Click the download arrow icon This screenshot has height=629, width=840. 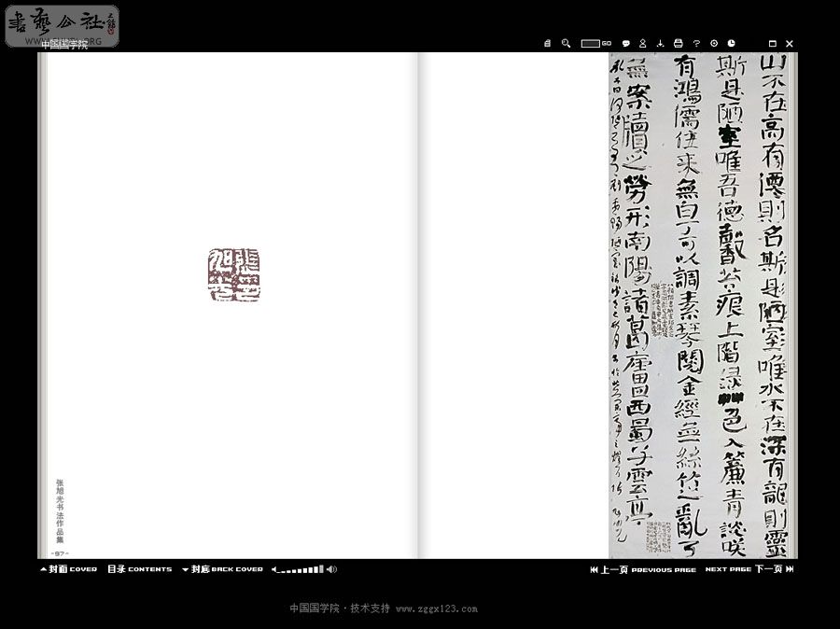[x=660, y=44]
